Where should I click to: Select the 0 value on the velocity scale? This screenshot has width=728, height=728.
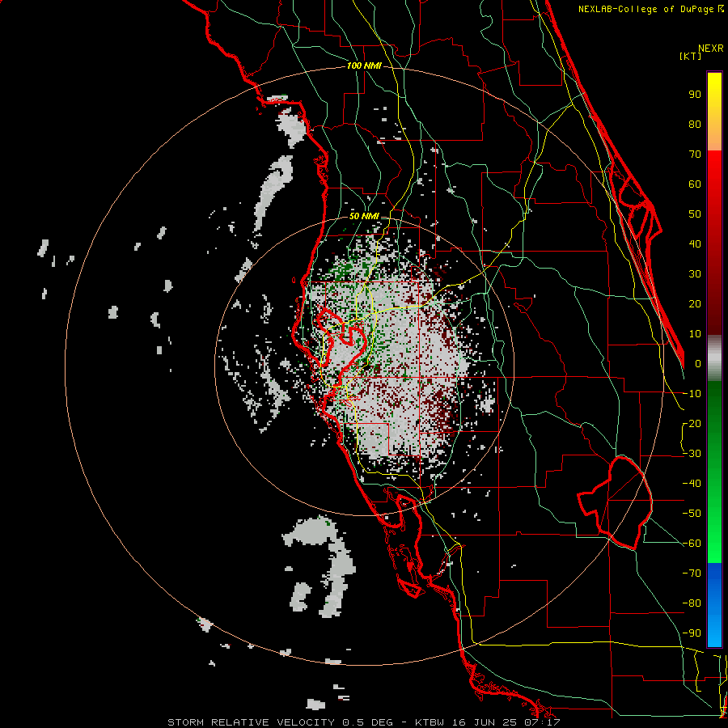point(698,363)
